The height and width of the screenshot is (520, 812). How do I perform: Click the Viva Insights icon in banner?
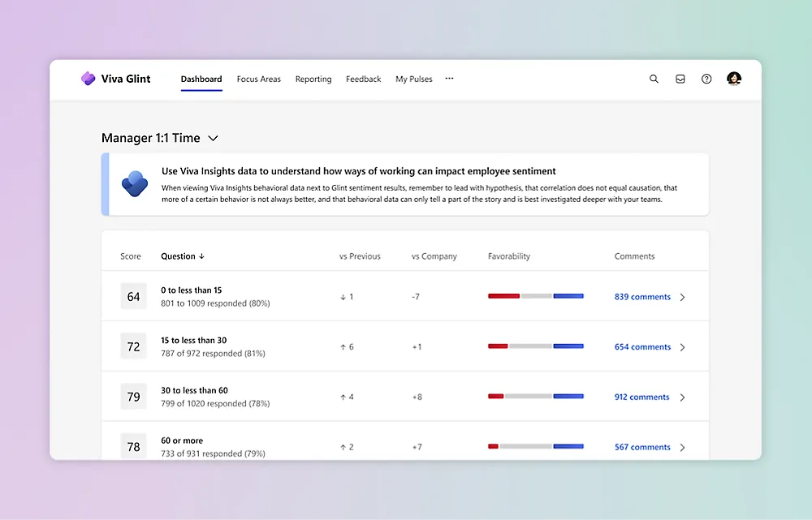coord(134,184)
